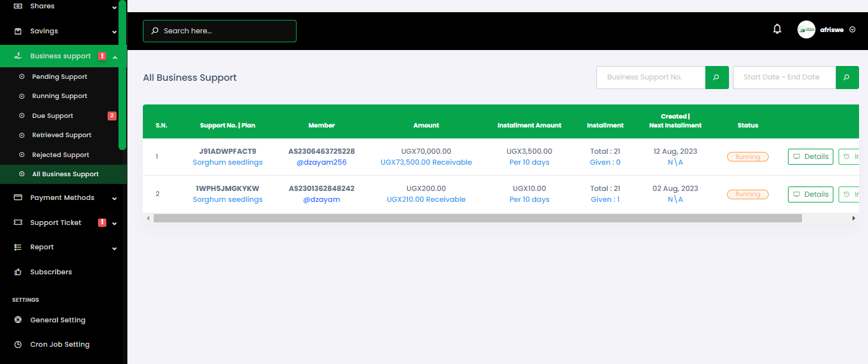
Task: Open Details for support J91ADWPFACT9
Action: click(810, 156)
